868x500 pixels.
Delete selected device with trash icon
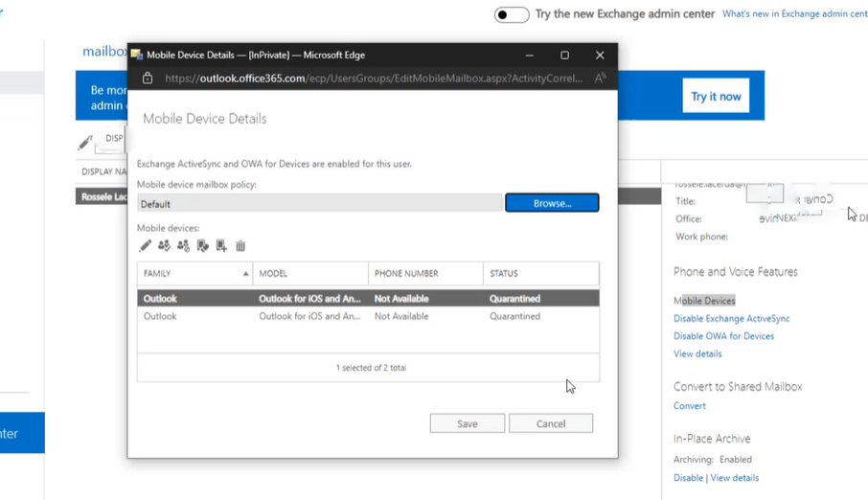[x=240, y=246]
